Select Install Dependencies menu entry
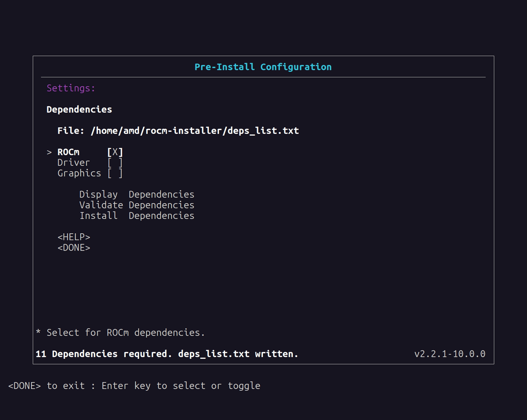The width and height of the screenshot is (527, 420). [x=137, y=216]
